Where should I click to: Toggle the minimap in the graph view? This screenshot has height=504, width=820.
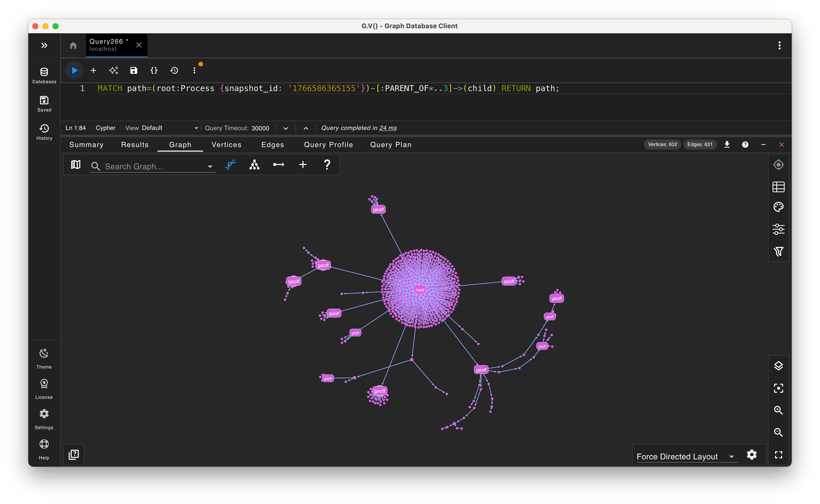75,164
